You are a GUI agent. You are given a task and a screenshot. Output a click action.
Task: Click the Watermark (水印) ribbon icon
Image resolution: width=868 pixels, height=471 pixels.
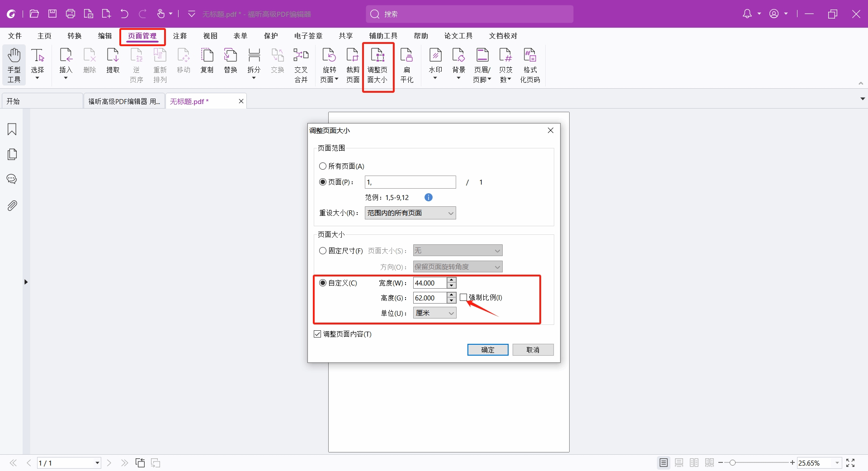pyautogui.click(x=435, y=61)
